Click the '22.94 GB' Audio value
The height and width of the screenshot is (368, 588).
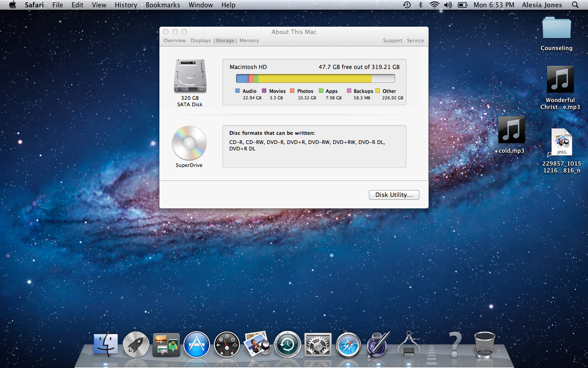coord(252,98)
